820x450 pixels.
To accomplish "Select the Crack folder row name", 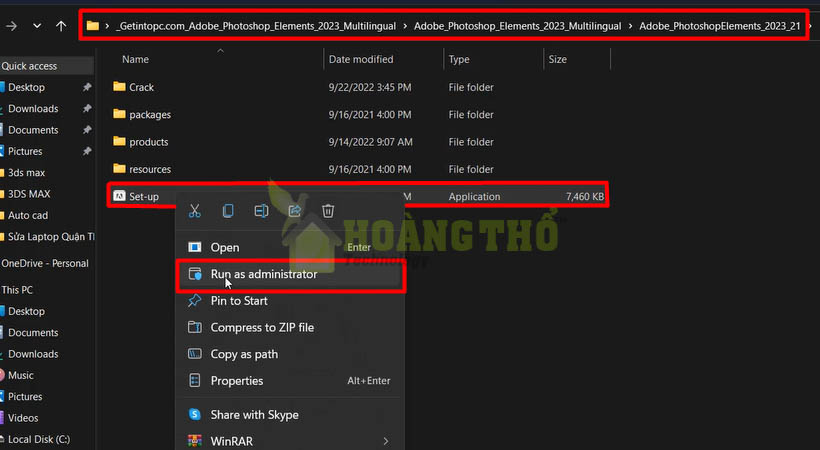I will [142, 87].
